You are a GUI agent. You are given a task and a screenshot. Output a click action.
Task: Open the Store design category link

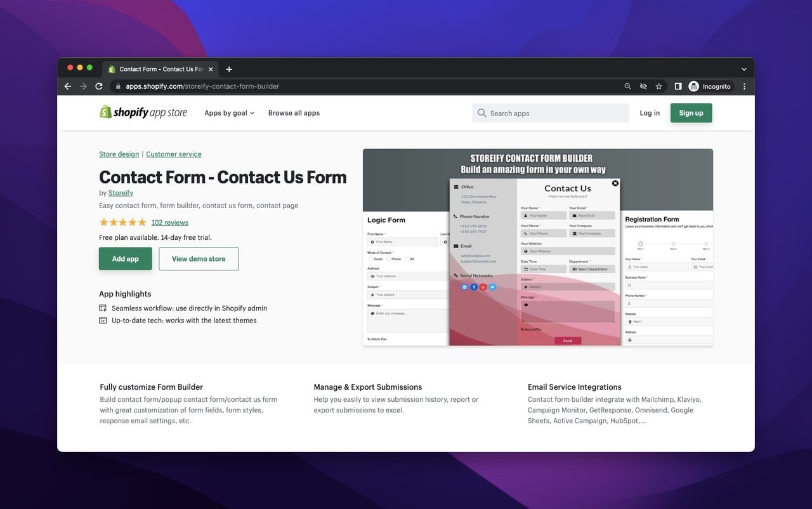(119, 154)
